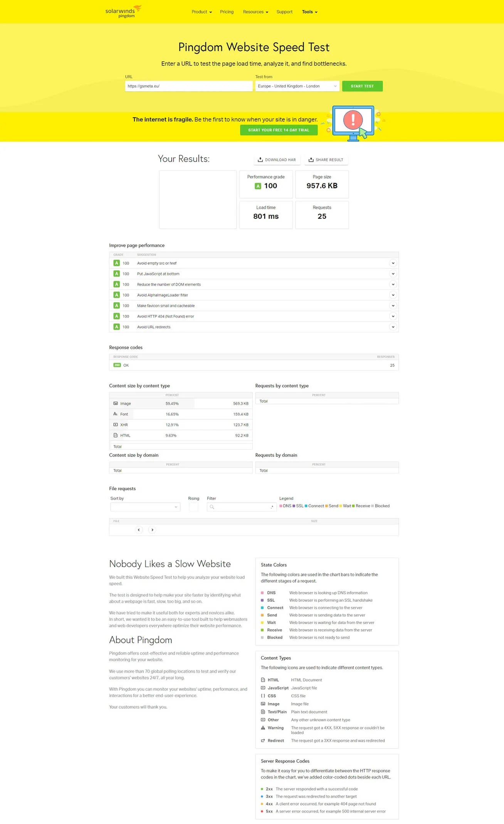The width and height of the screenshot is (504, 824).
Task: Click the Other icon in Content Types
Action: [x=263, y=720]
